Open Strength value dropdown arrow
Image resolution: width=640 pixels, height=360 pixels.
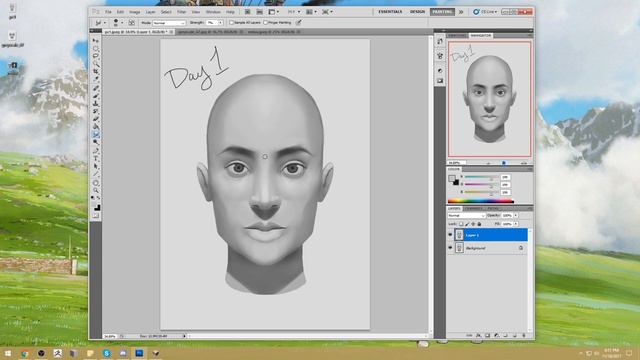pos(220,22)
